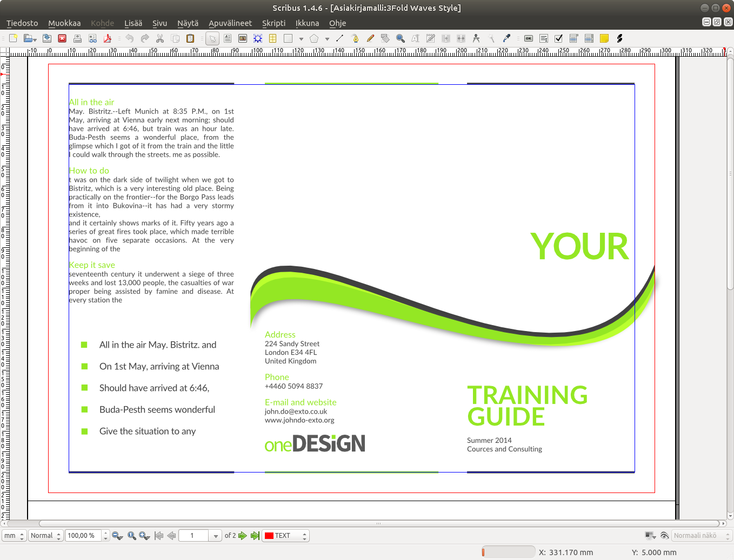Click Export as PDF icon
The width and height of the screenshot is (734, 560).
pos(108,38)
